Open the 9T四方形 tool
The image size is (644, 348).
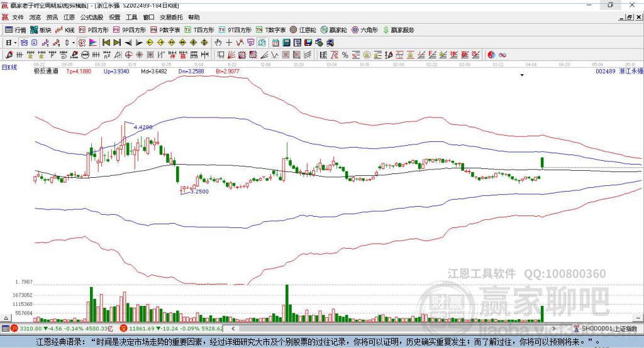(235, 30)
